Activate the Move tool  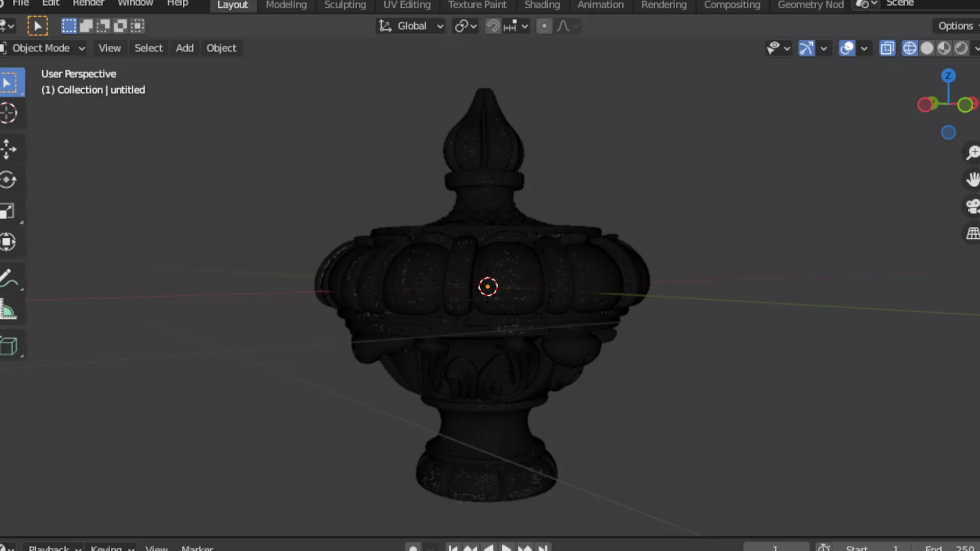8,149
